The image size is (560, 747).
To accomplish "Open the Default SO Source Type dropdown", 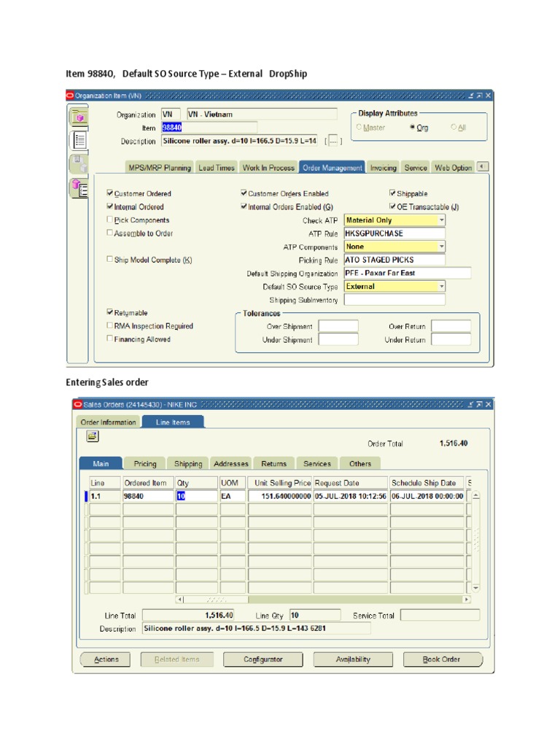I will (441, 287).
